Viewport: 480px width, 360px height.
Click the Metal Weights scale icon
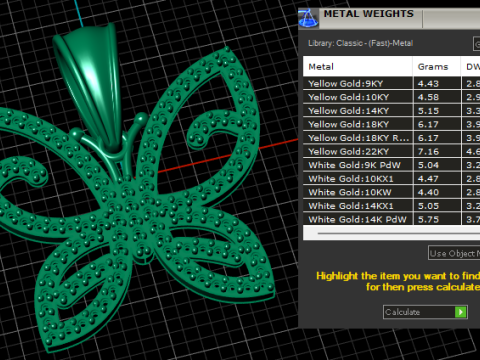point(308,19)
